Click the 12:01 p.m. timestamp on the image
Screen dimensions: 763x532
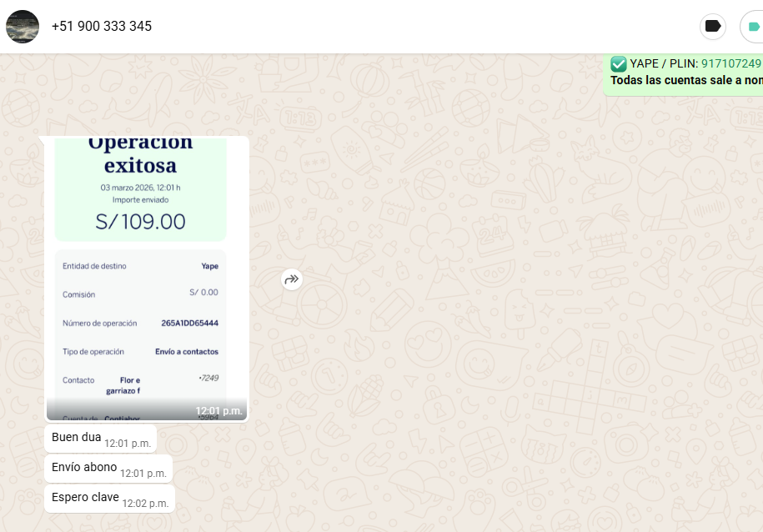tap(218, 411)
